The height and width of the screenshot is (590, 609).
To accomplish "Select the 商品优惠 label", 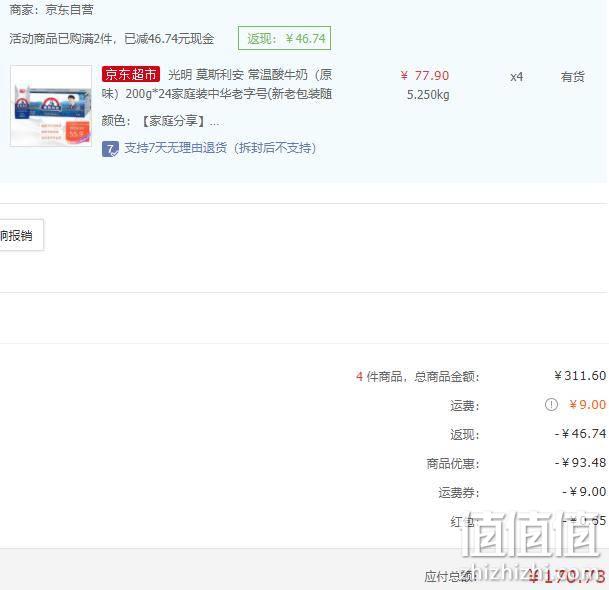I will click(453, 463).
